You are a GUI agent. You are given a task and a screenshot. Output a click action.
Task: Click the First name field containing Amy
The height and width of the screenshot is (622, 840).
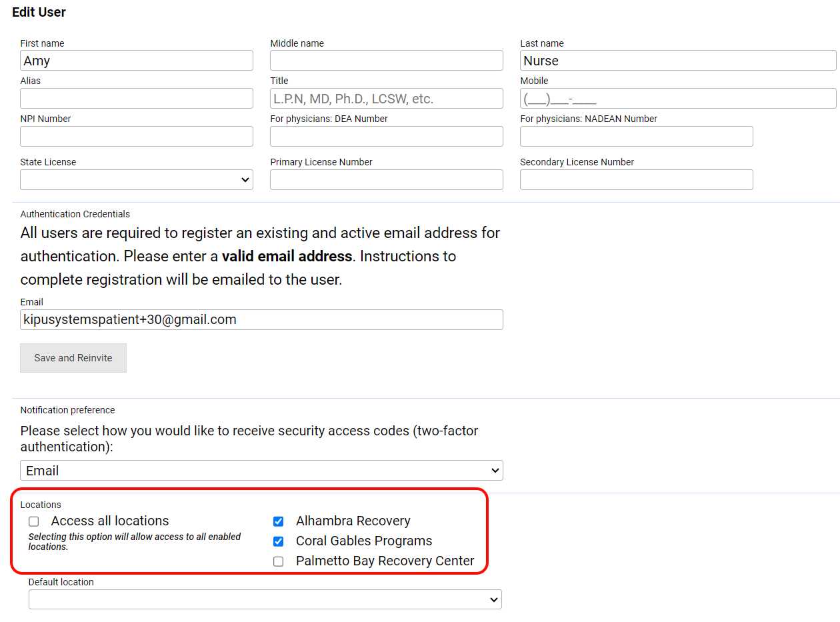click(137, 61)
